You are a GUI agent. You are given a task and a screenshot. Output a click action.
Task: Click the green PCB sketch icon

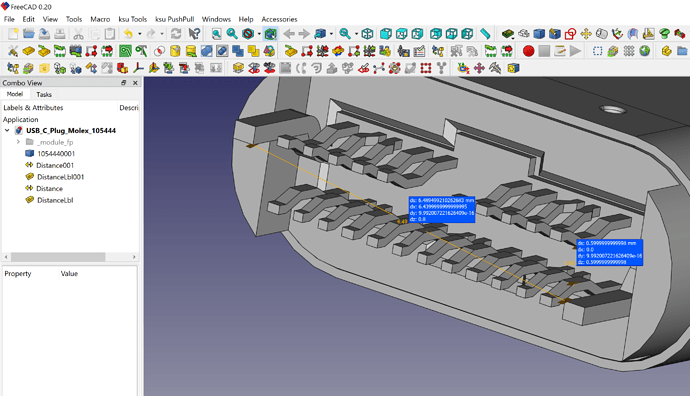125,51
